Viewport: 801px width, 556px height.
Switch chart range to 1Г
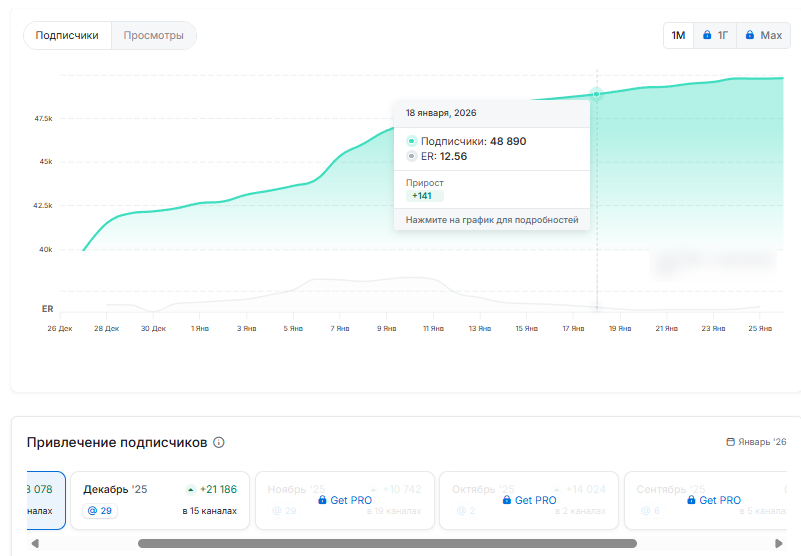[715, 36]
